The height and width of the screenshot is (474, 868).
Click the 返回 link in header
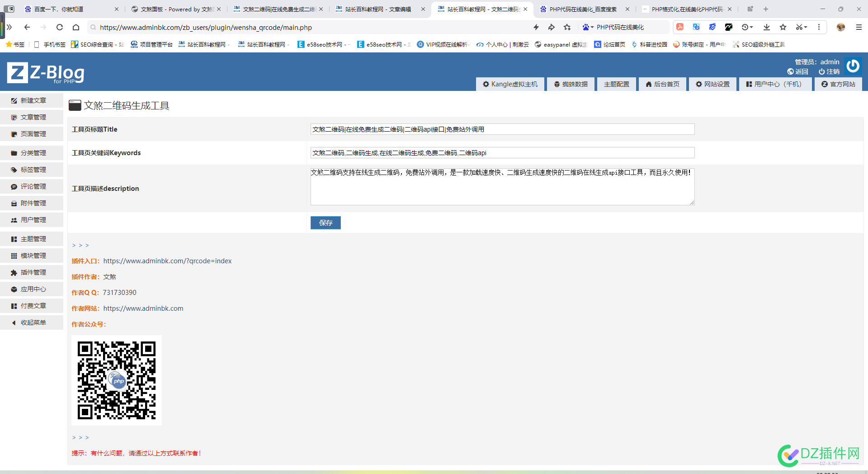coord(797,71)
